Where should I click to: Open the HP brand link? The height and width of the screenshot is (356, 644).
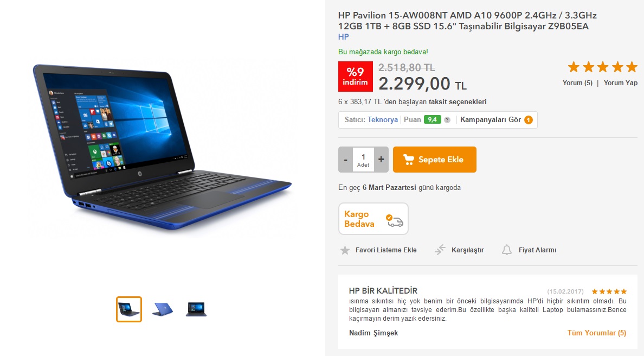[343, 37]
